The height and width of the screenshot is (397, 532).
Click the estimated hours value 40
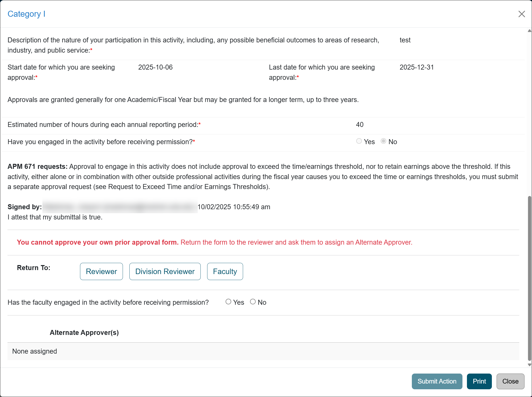[359, 124]
